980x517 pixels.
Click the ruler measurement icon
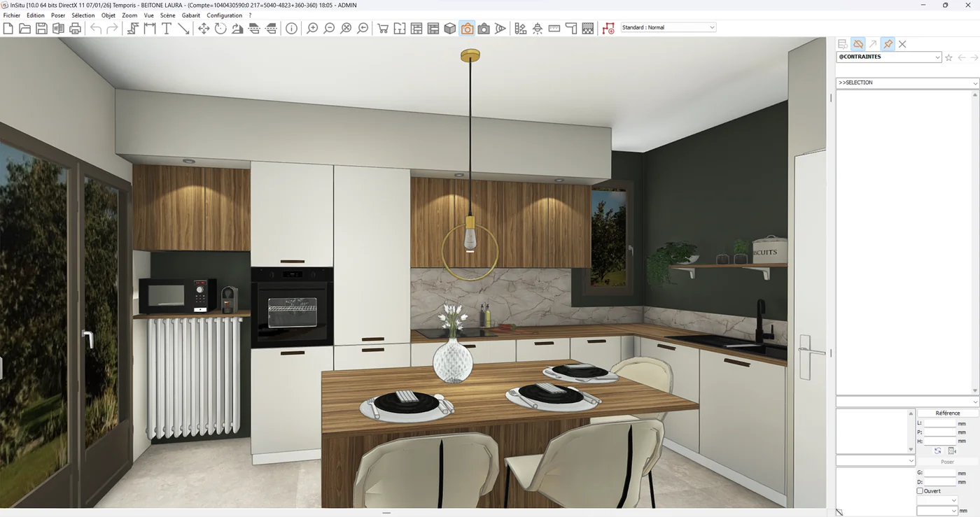click(x=554, y=28)
